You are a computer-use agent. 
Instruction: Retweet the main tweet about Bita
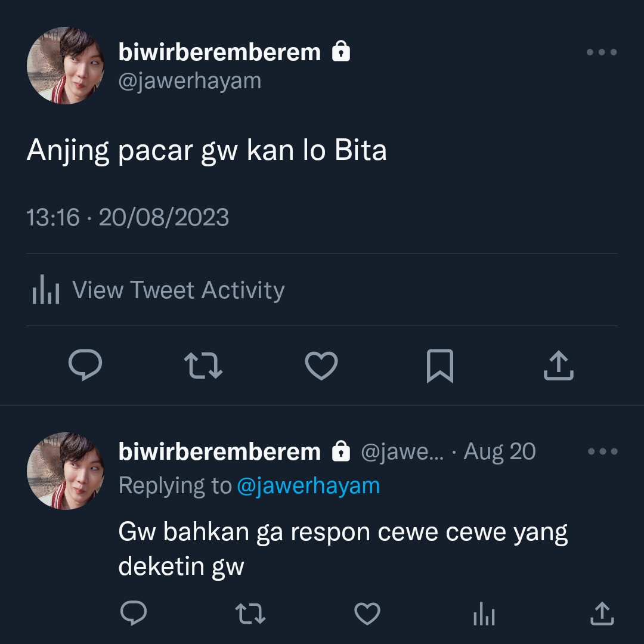[203, 365]
